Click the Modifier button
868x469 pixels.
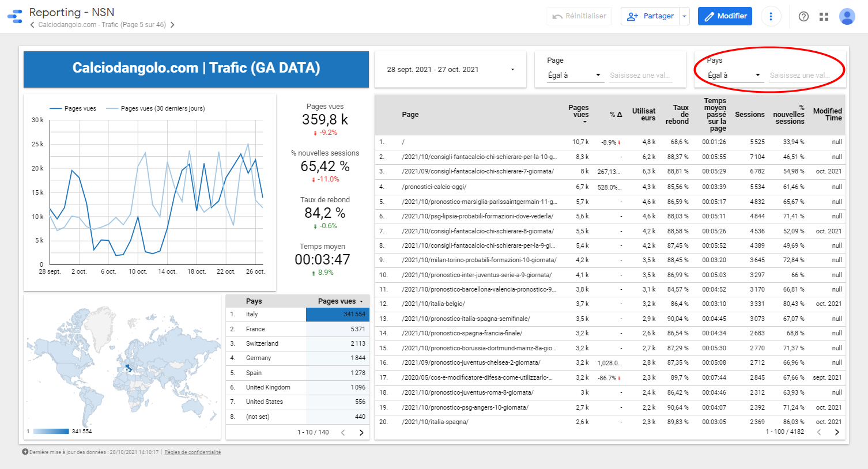pyautogui.click(x=725, y=16)
